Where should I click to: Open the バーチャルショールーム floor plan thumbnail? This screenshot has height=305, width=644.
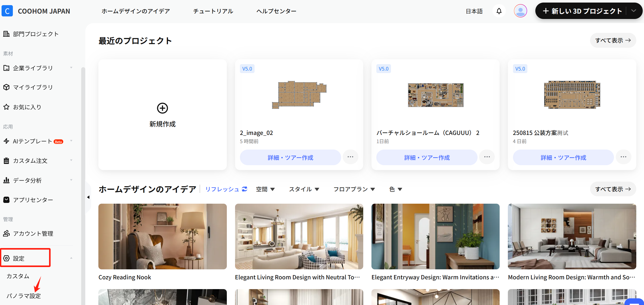tap(436, 95)
